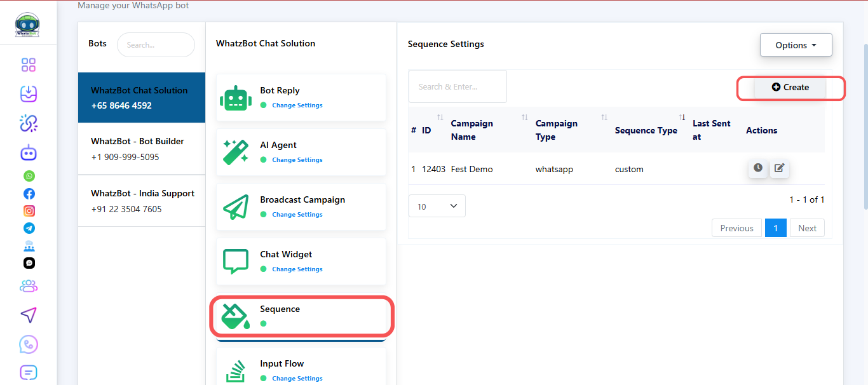Select the Instagram icon in sidebar
The image size is (868, 385).
pos(29,211)
